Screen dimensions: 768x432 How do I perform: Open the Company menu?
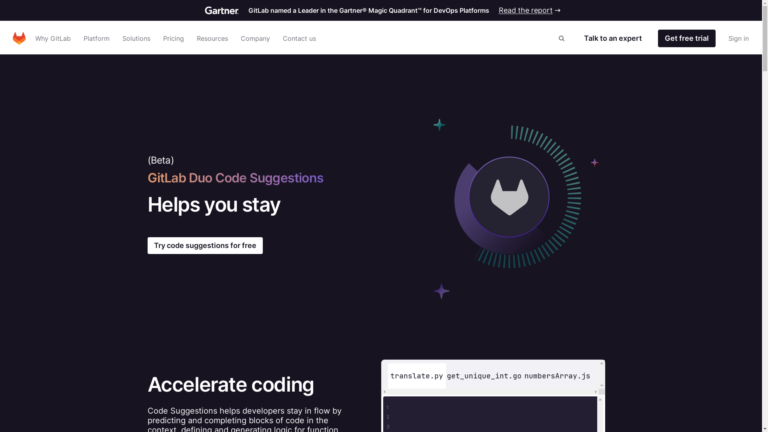click(x=255, y=38)
